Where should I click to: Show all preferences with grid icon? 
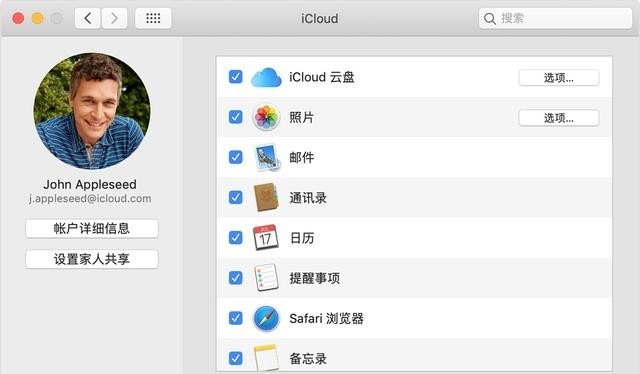click(x=153, y=18)
